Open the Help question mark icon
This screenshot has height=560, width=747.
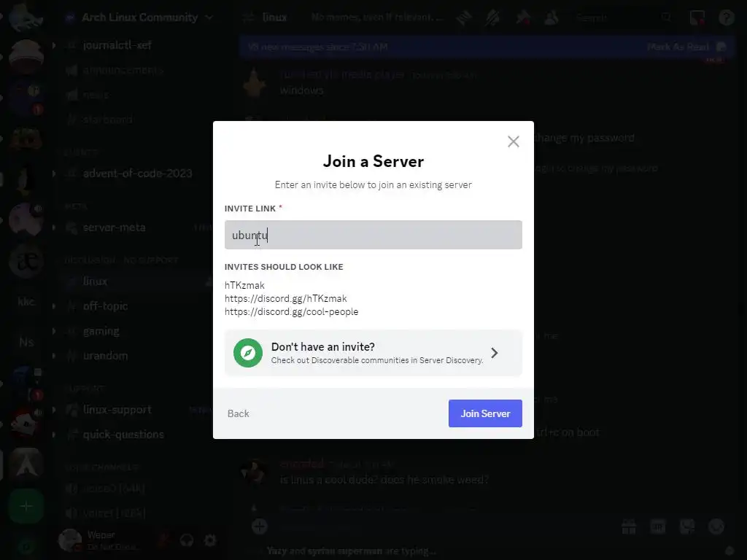click(x=726, y=18)
